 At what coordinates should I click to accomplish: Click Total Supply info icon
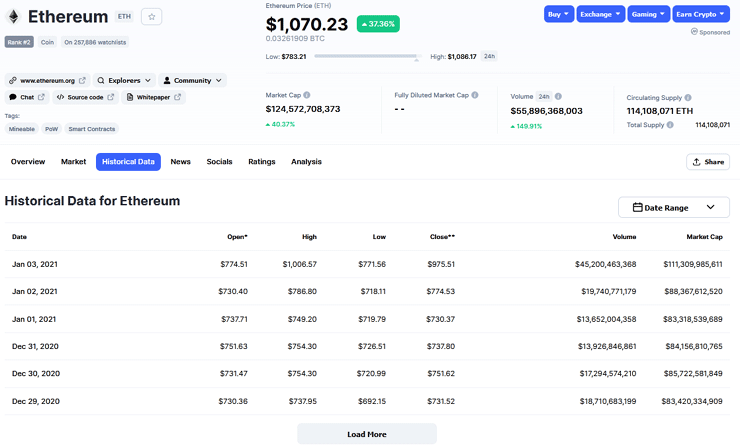[670, 125]
